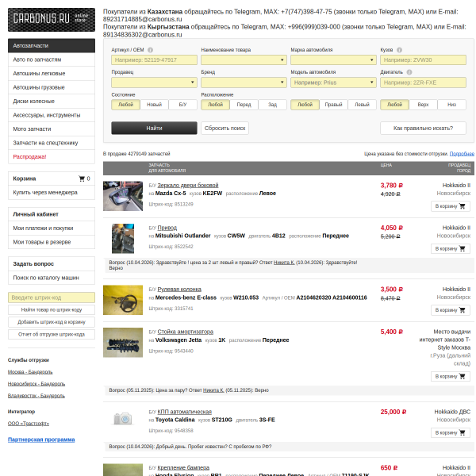Go to Автошины легковые section
The image size is (476, 476).
pos(52,74)
